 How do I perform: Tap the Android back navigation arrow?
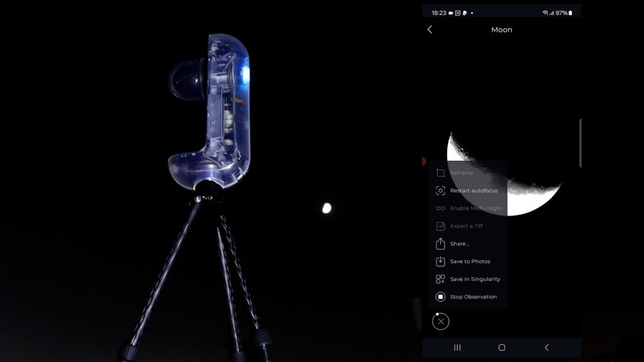[546, 348]
